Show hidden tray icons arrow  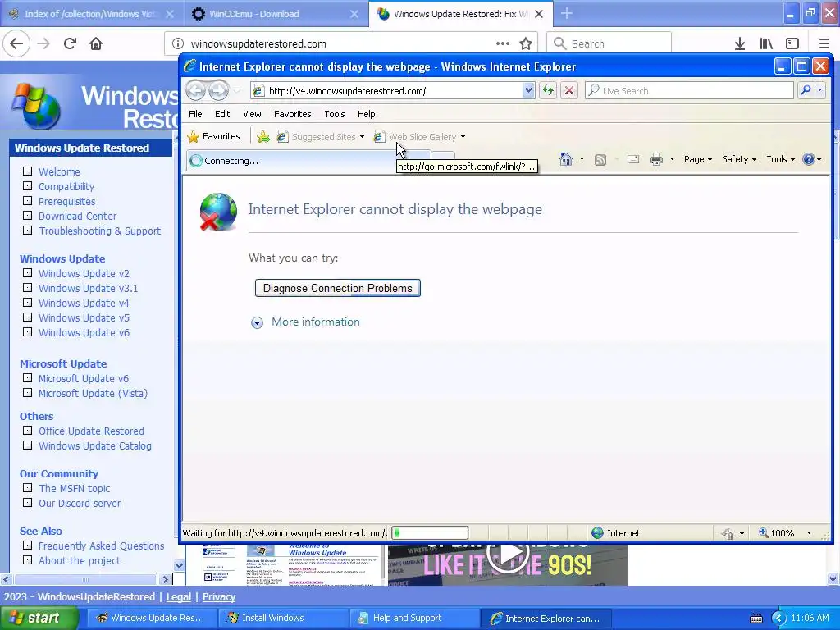(x=778, y=619)
